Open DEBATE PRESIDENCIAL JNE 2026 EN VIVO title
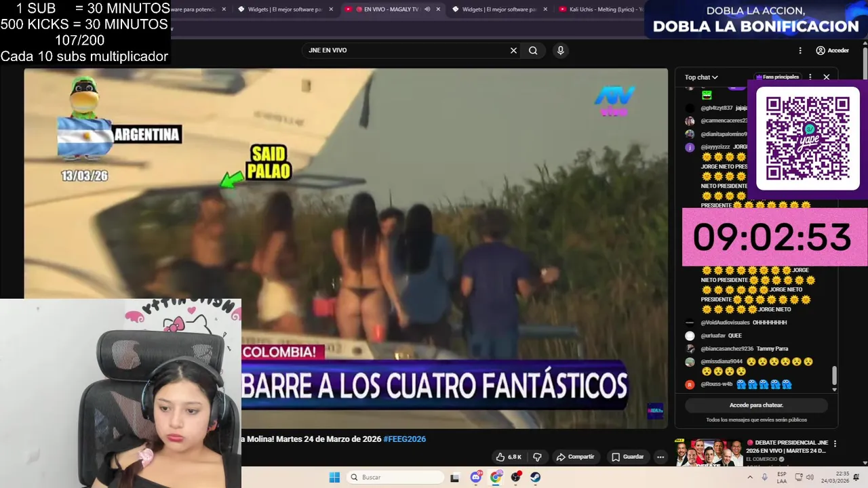 (787, 447)
